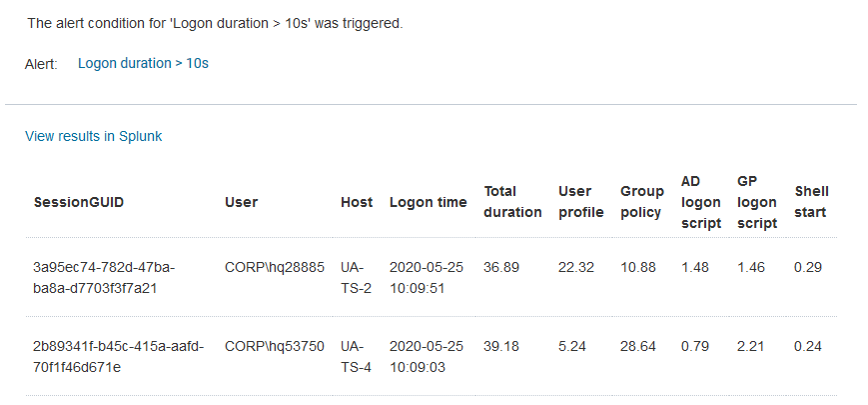Open the 'Logon duration > 10s' alert link

click(x=143, y=63)
